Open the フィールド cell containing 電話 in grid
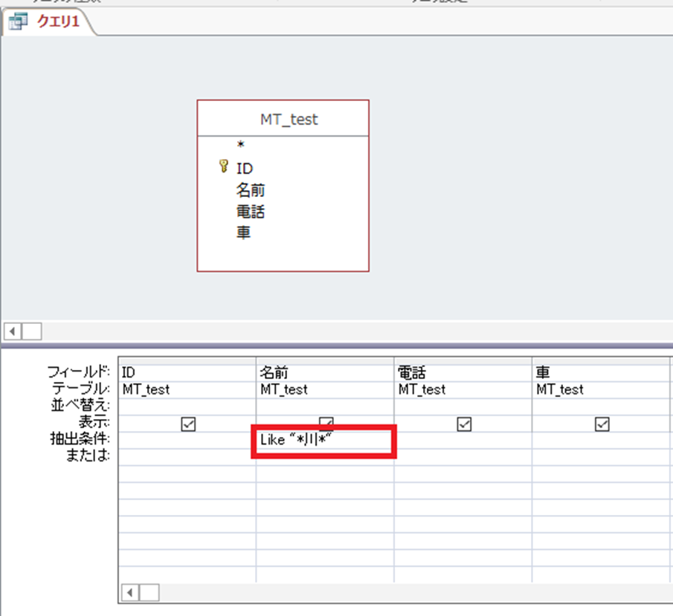Viewport: 673px width, 616px height. 463,372
